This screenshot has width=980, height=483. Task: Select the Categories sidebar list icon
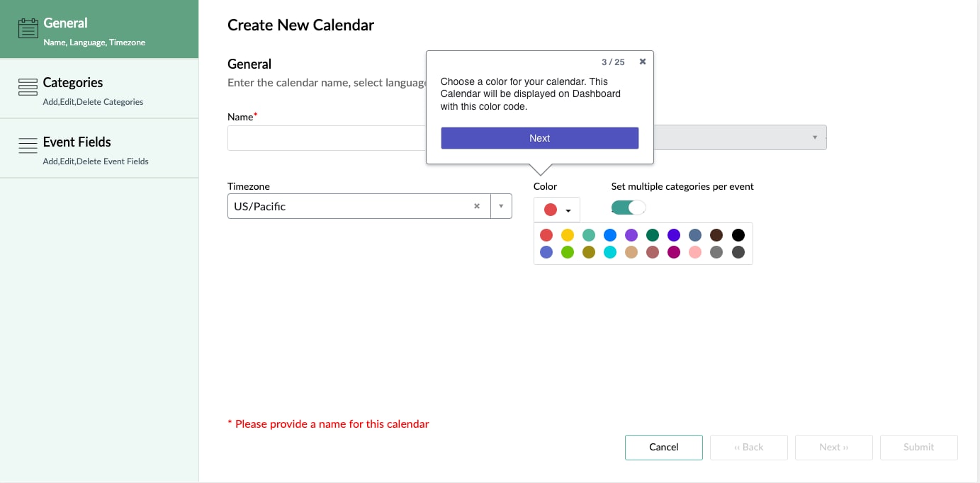[28, 86]
